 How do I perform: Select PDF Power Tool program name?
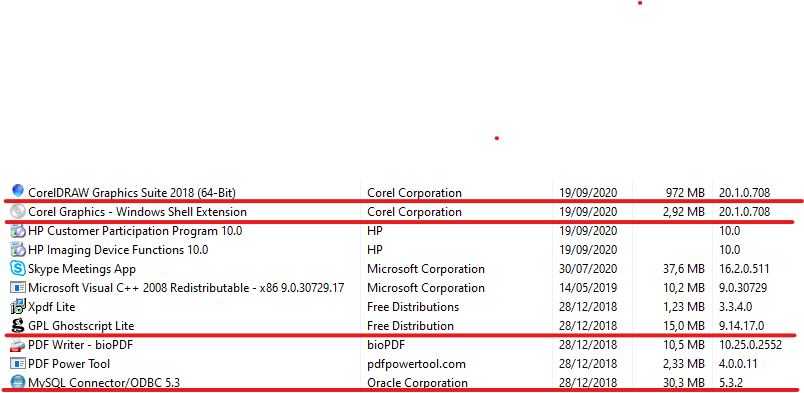pyautogui.click(x=69, y=364)
